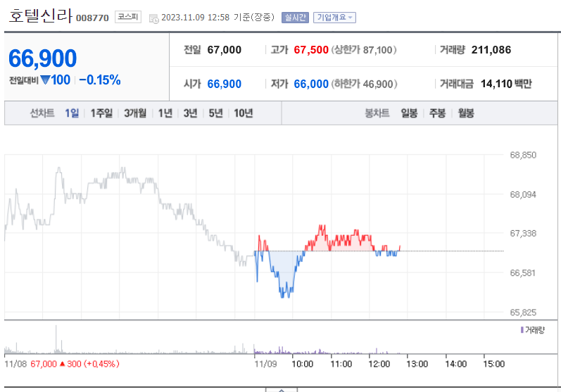The width and height of the screenshot is (561, 392).
Task: Click the 11:00 time axis label
Action: pyautogui.click(x=341, y=364)
